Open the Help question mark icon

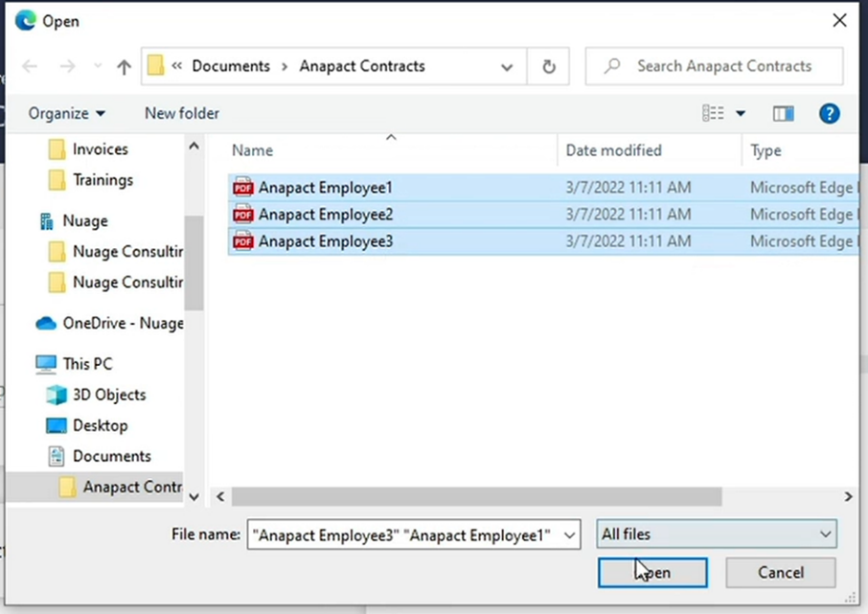829,113
